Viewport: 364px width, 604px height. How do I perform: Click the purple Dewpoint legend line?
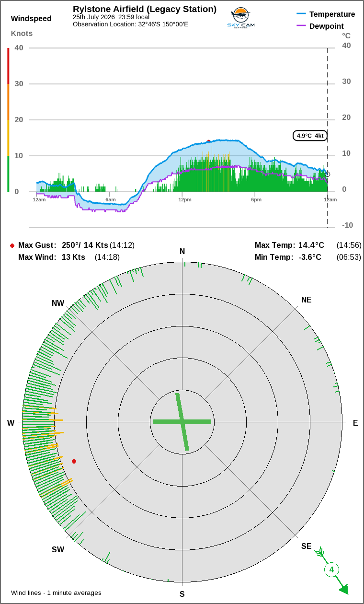coord(301,26)
